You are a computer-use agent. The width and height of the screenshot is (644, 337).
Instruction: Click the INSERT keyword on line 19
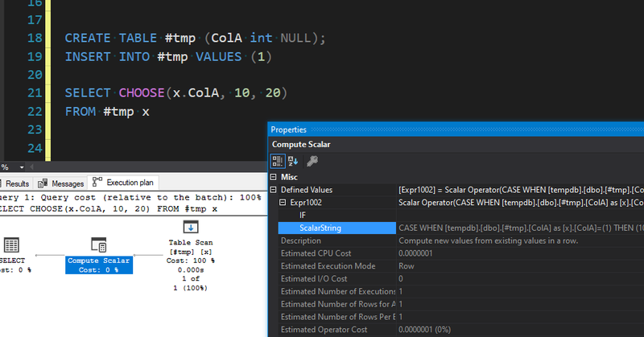pos(88,56)
